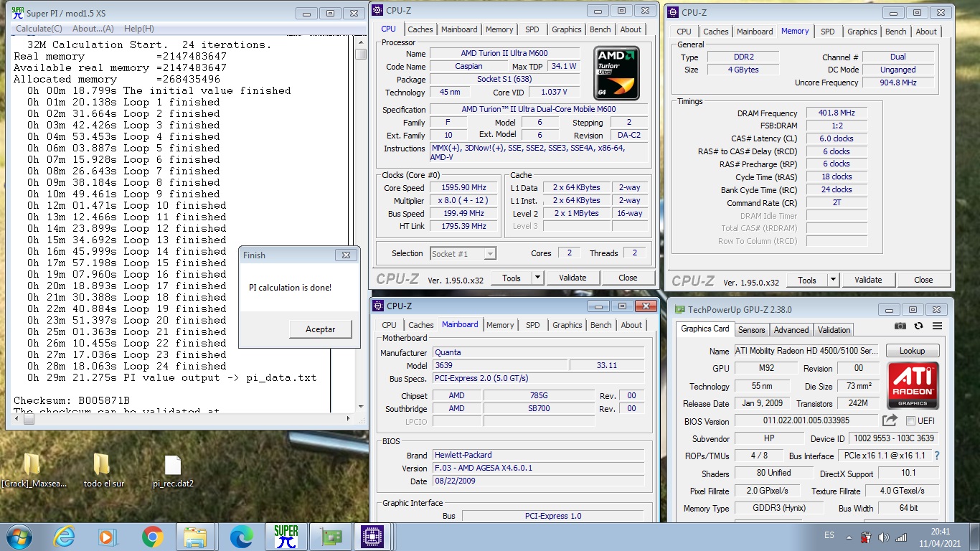The height and width of the screenshot is (551, 980).
Task: Open the Calculate(C) menu in Super PI
Action: click(x=39, y=29)
